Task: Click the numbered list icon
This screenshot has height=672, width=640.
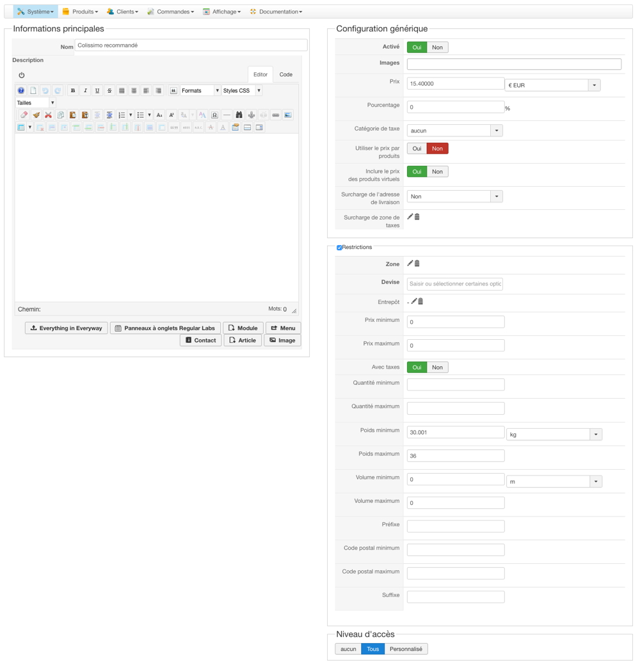Action: [x=122, y=115]
